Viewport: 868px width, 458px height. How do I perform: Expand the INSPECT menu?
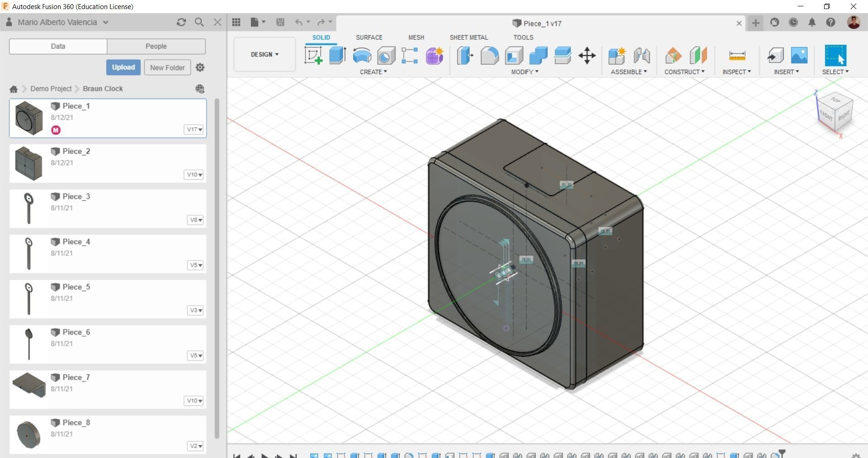pyautogui.click(x=736, y=72)
